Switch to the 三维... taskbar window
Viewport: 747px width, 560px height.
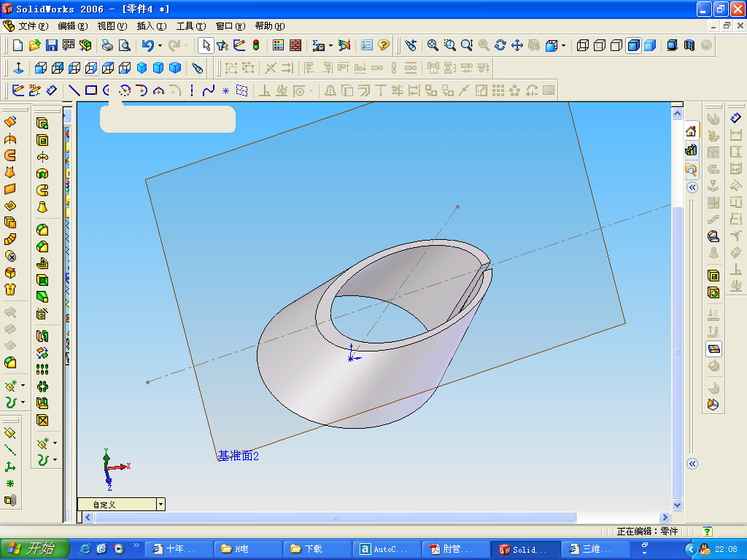coord(596,549)
